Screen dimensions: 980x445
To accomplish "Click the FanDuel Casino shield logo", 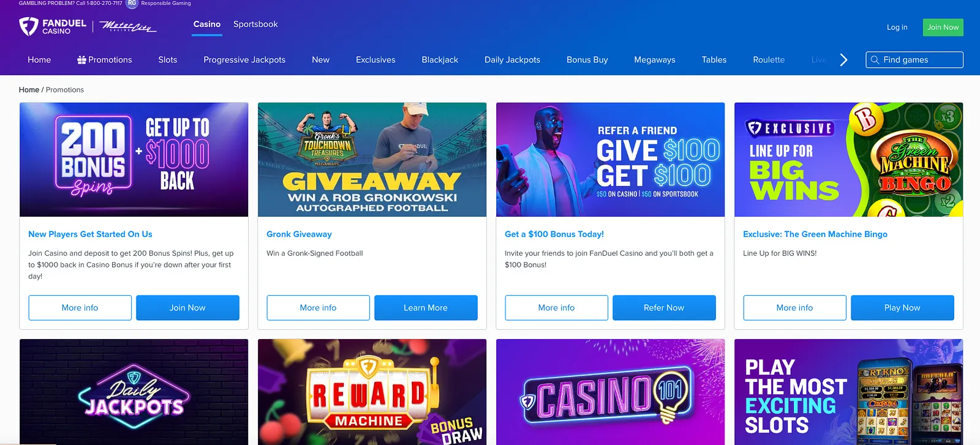I will (x=29, y=26).
